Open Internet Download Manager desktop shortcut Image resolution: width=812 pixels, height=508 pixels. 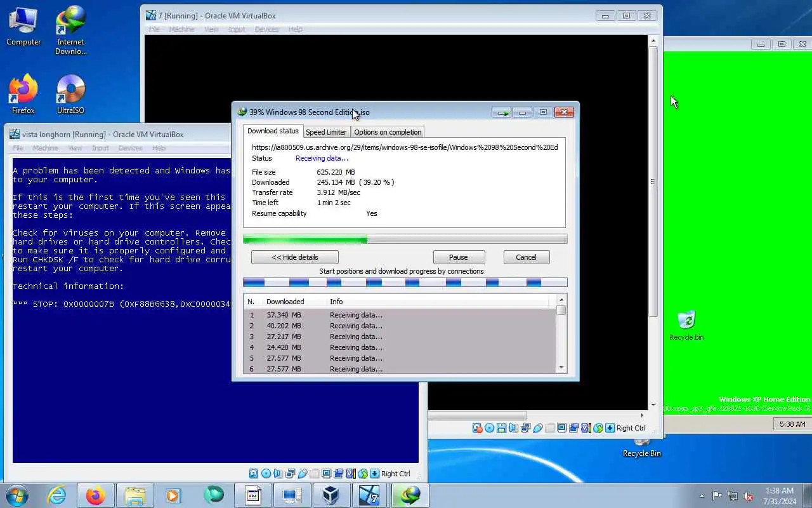pyautogui.click(x=70, y=30)
